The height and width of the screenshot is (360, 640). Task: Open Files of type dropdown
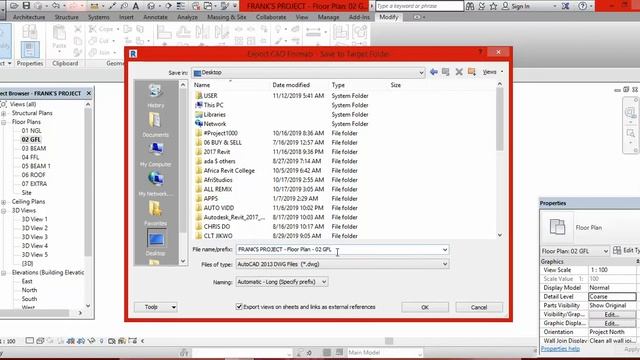click(342, 264)
